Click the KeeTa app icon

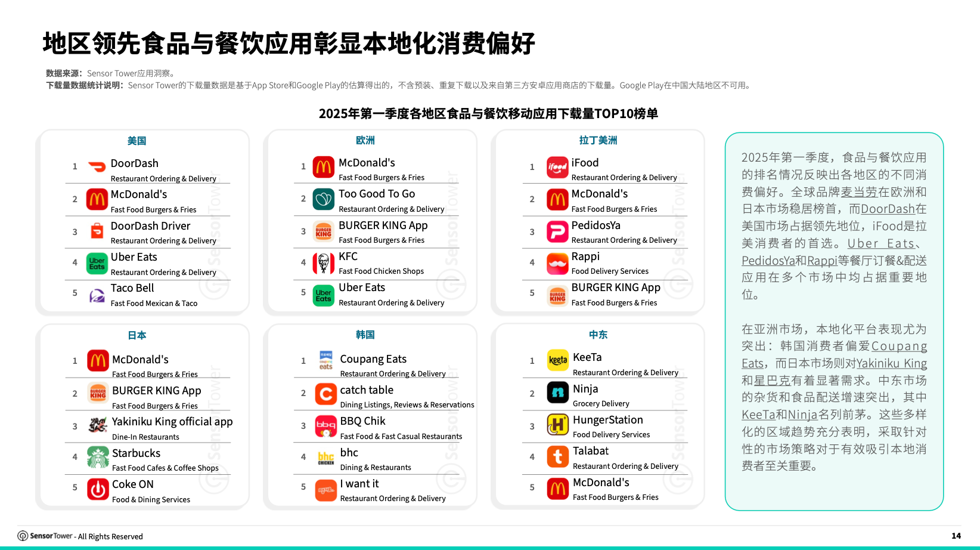pyautogui.click(x=558, y=360)
